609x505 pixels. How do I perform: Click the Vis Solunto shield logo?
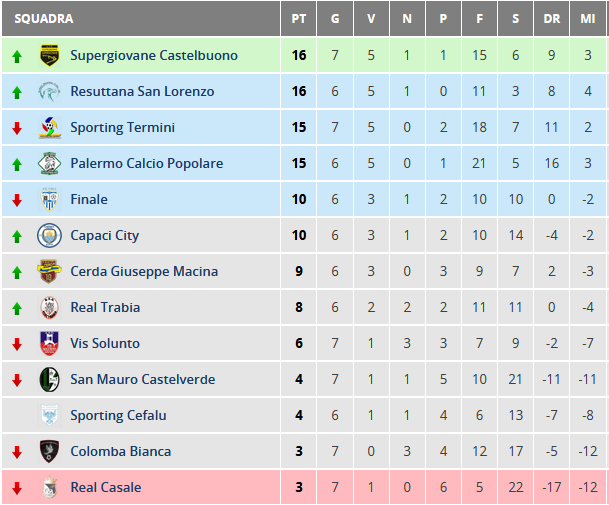[x=49, y=343]
